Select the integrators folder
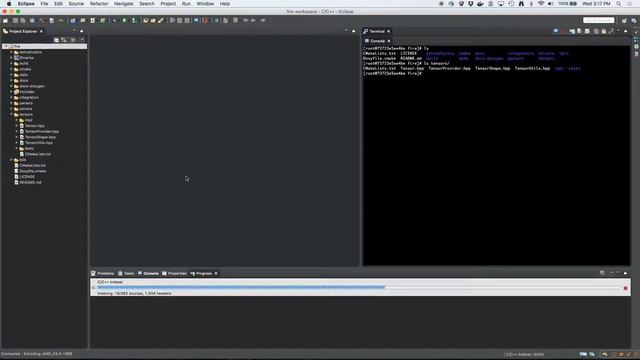This screenshot has width=640, height=360. [29, 98]
